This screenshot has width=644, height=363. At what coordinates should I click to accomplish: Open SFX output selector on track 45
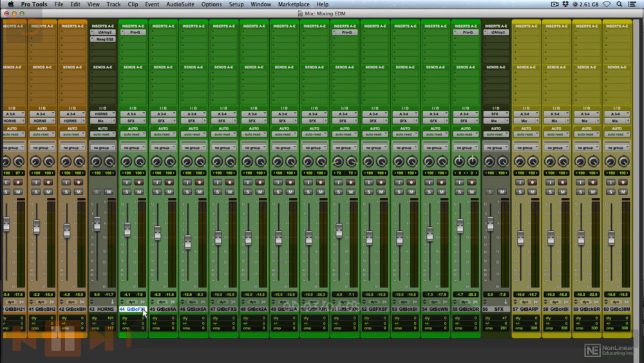click(163, 121)
